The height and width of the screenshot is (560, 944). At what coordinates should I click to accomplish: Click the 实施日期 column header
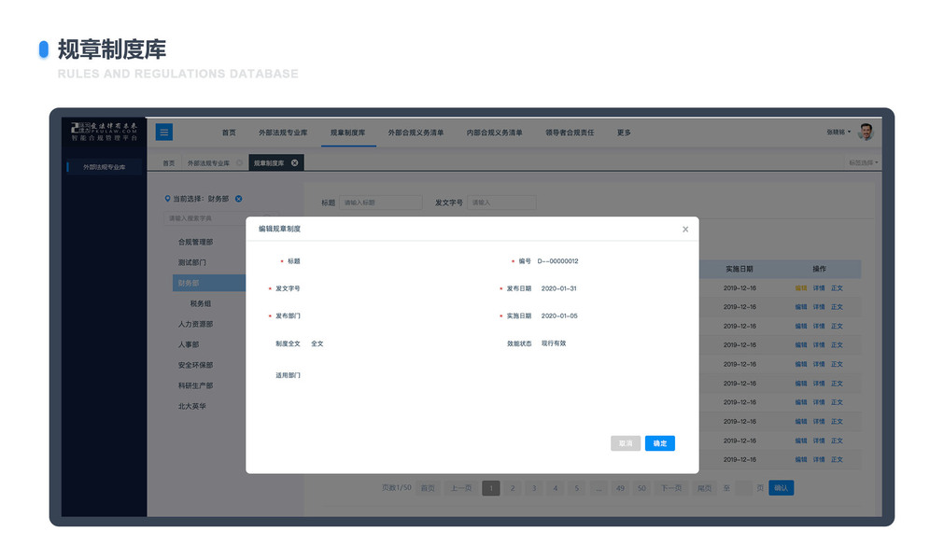tap(740, 269)
